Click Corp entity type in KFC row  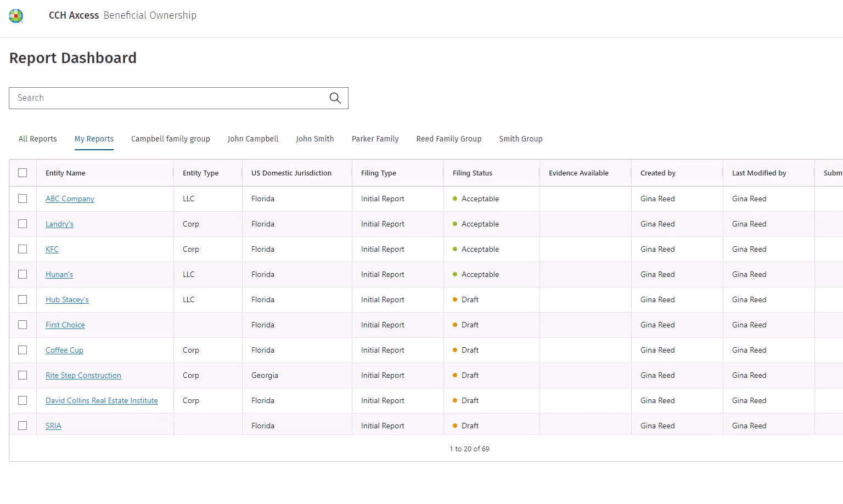coord(191,249)
